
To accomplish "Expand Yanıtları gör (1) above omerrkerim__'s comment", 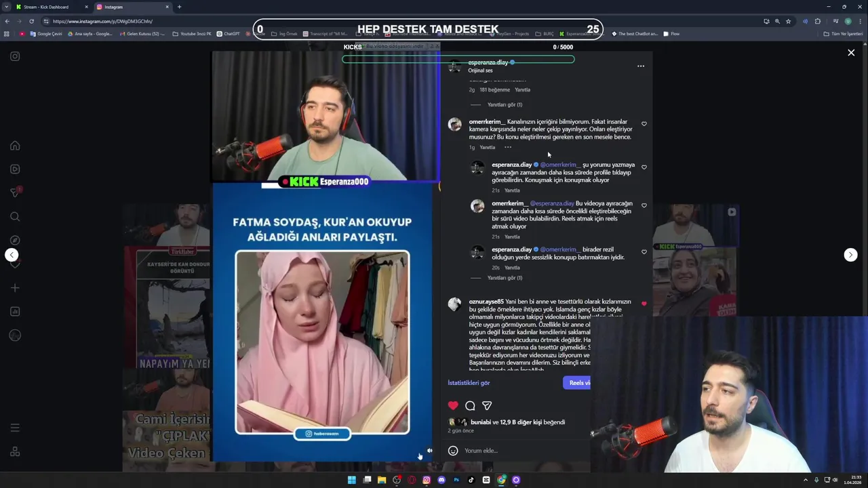I will [505, 105].
